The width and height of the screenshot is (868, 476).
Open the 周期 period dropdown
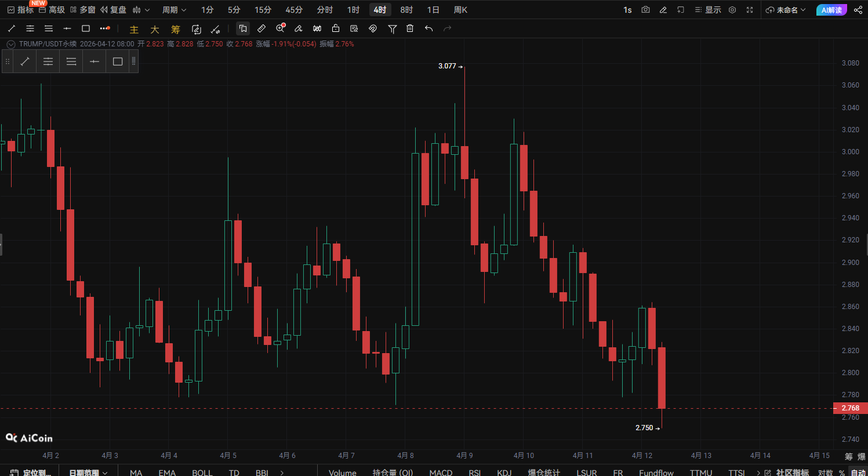[174, 10]
